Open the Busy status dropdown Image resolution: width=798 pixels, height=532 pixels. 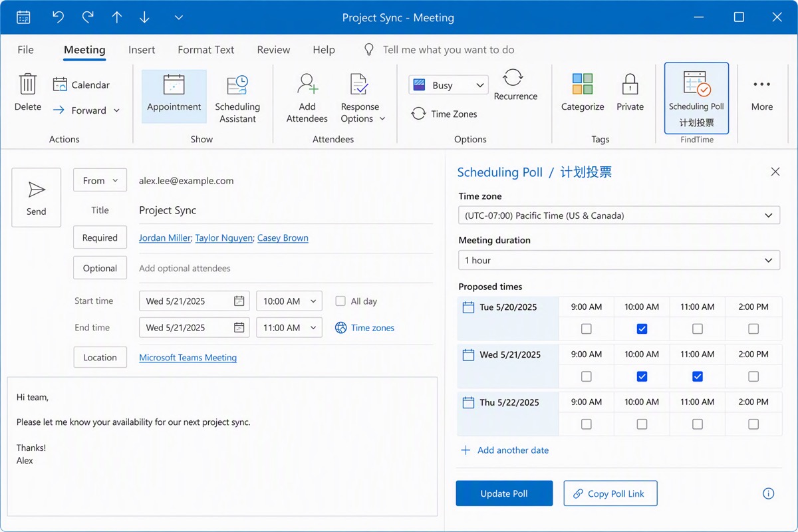point(448,85)
